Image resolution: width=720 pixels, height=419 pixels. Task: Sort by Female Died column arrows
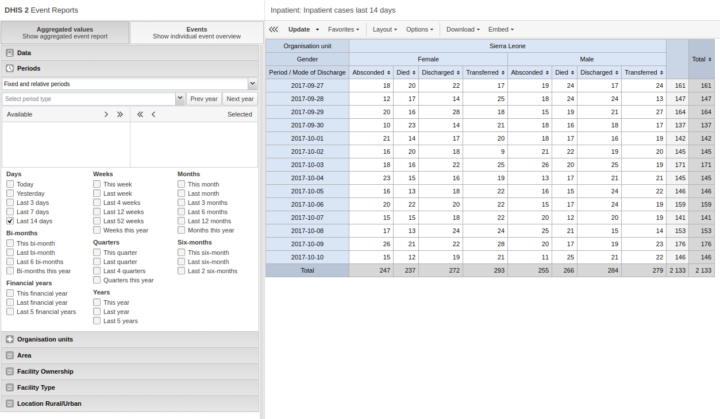tap(414, 73)
